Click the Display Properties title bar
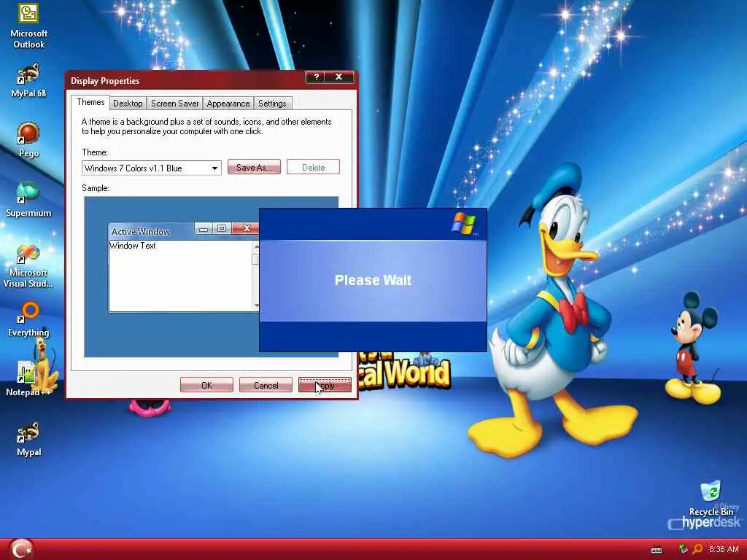Screen dimensions: 747x560 tap(186, 80)
